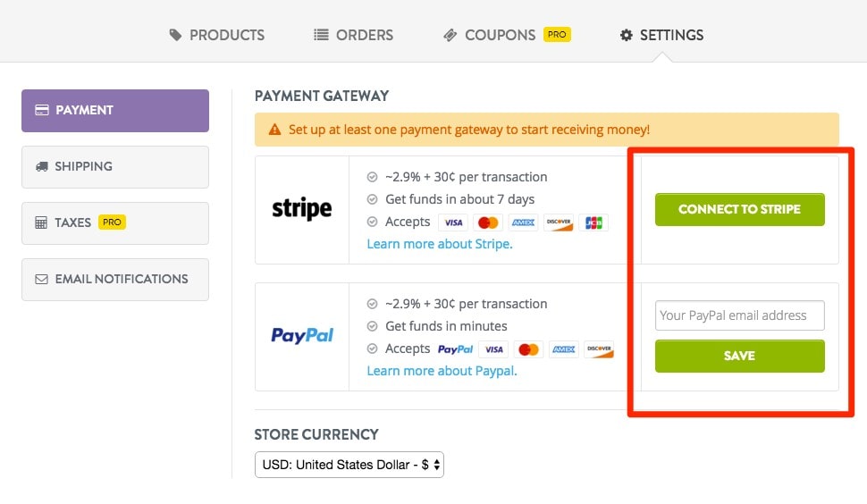Click the Amex icon in Stripe row

coord(523,223)
